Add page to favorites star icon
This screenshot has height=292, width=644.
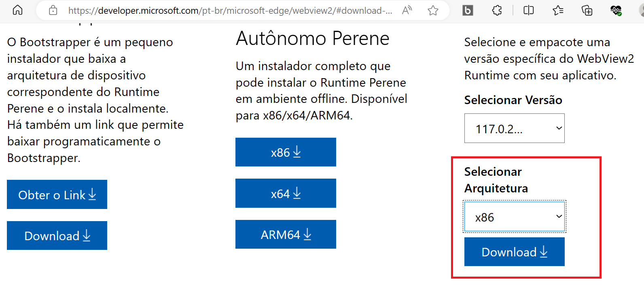pyautogui.click(x=433, y=10)
